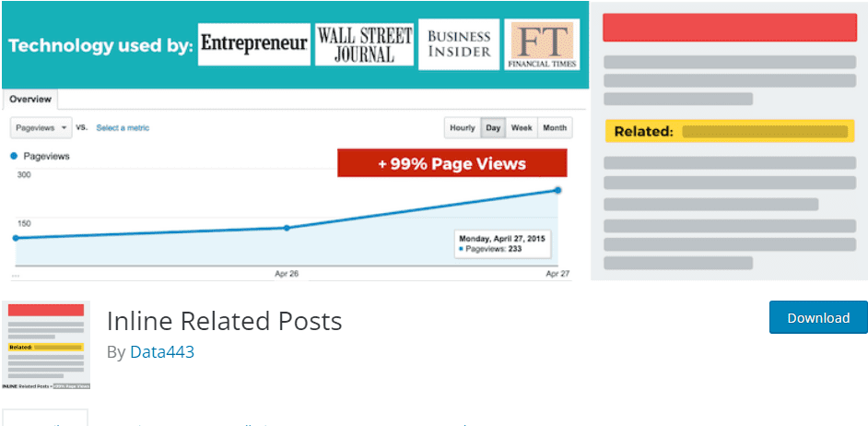Click the yellow Related highlight box
The width and height of the screenshot is (868, 426).
[x=730, y=131]
